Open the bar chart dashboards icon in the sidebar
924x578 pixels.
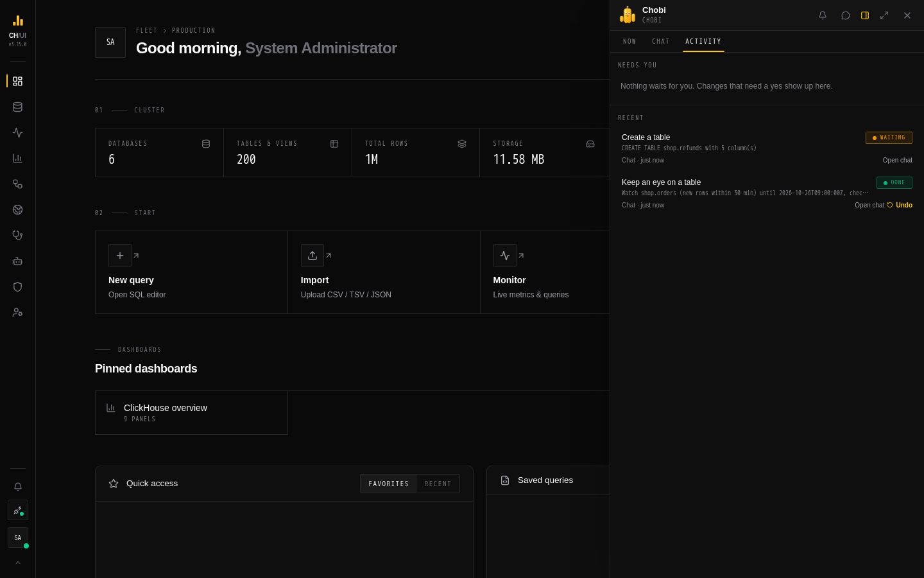pyautogui.click(x=17, y=159)
